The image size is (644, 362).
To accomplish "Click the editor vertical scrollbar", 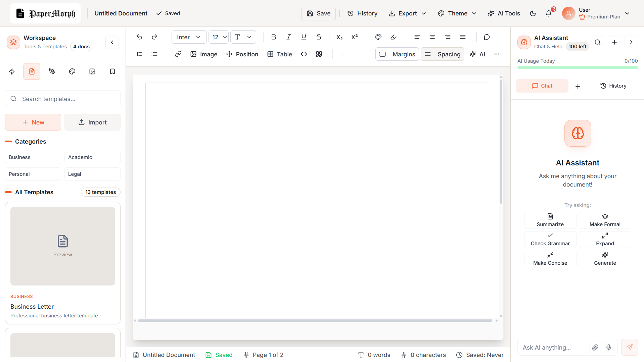I will tap(501, 141).
